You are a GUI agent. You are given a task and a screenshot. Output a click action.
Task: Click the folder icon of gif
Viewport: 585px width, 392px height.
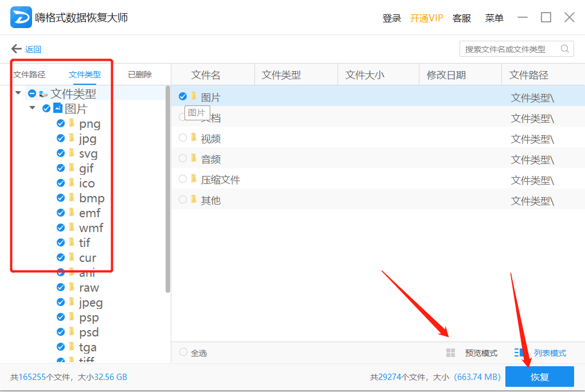[71, 168]
